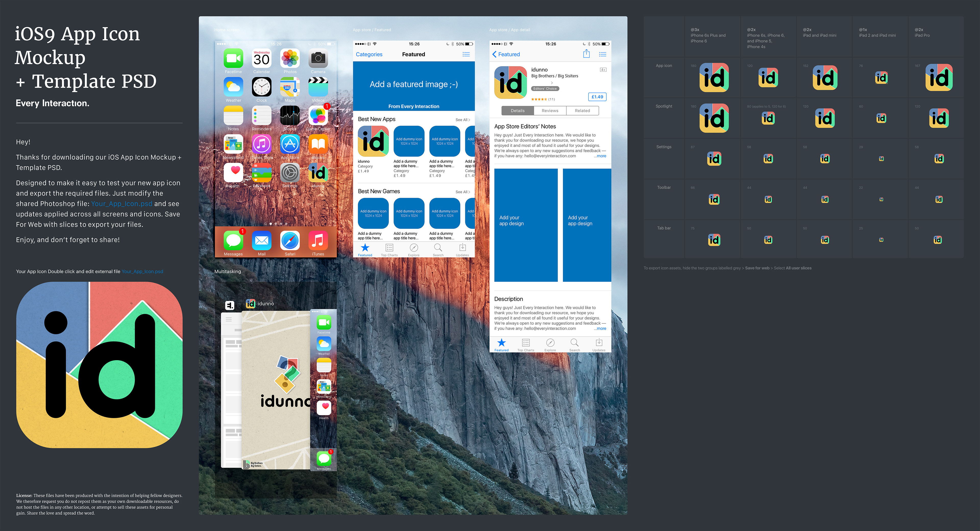Click Your_App_Icon.psd link above large icon
Image resolution: width=980 pixels, height=531 pixels.
point(142,271)
